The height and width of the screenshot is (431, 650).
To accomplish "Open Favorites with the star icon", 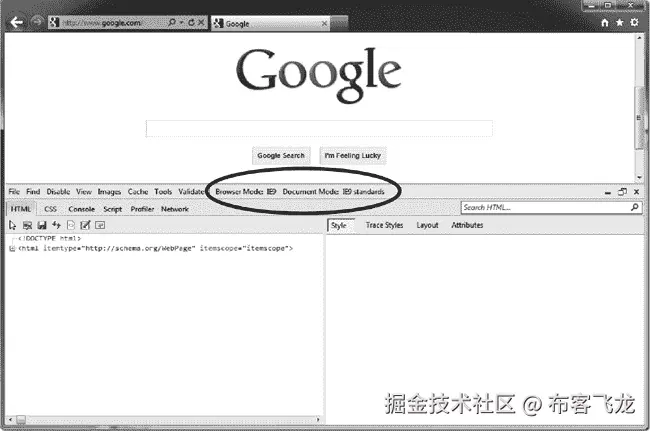I will click(620, 22).
